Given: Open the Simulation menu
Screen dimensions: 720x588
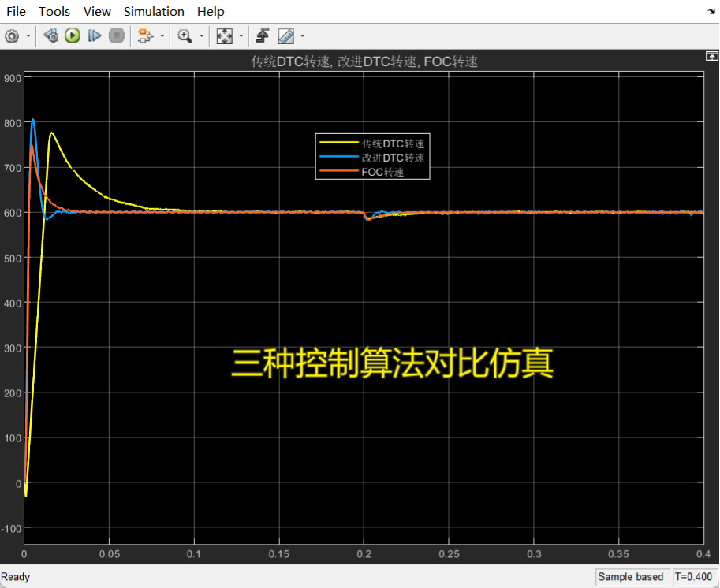Looking at the screenshot, I should (x=154, y=12).
